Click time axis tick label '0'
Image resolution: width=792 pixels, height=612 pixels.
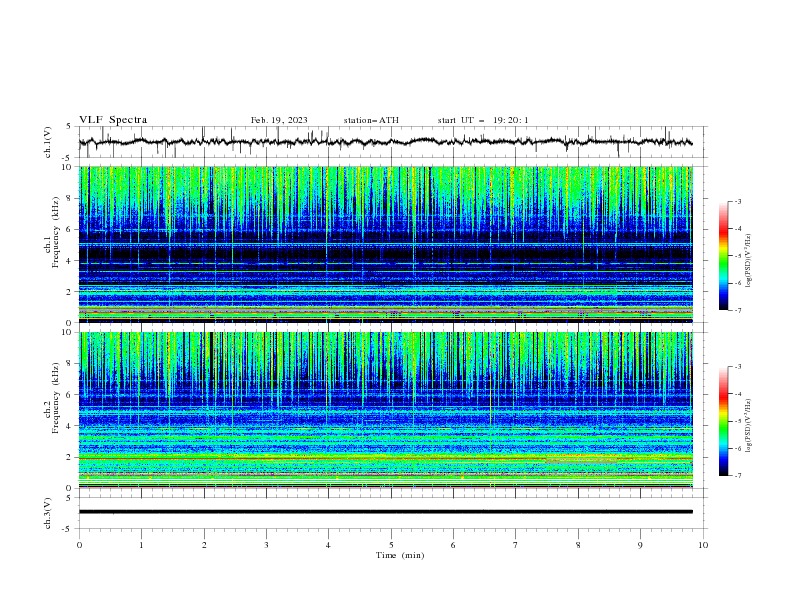79,545
